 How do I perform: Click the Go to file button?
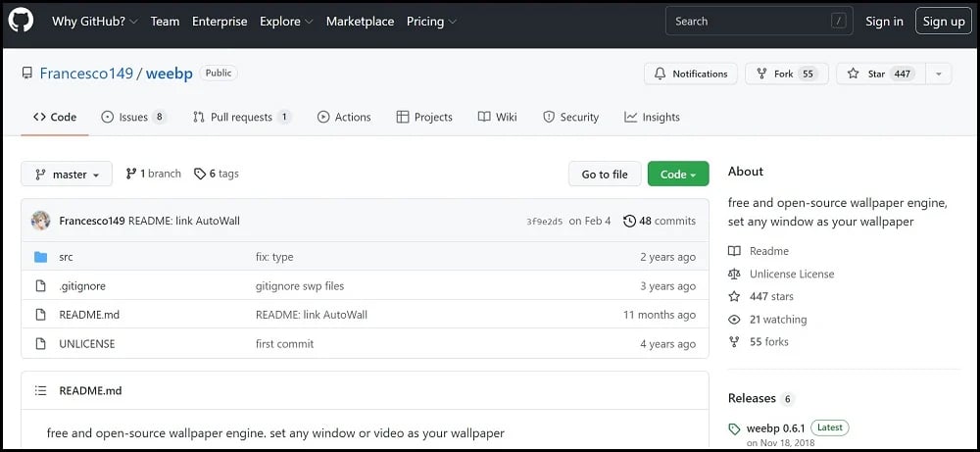tap(605, 174)
